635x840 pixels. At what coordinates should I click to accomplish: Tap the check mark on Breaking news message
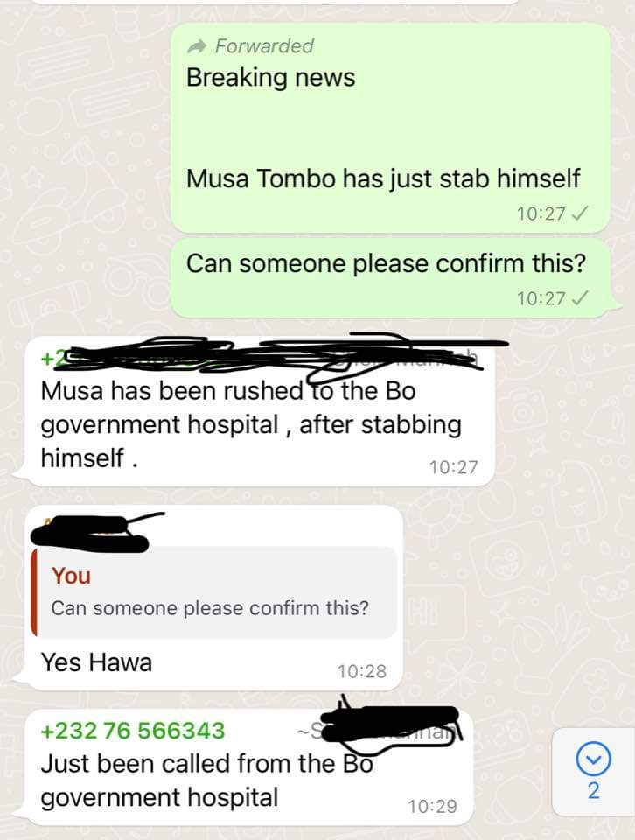coord(580,213)
